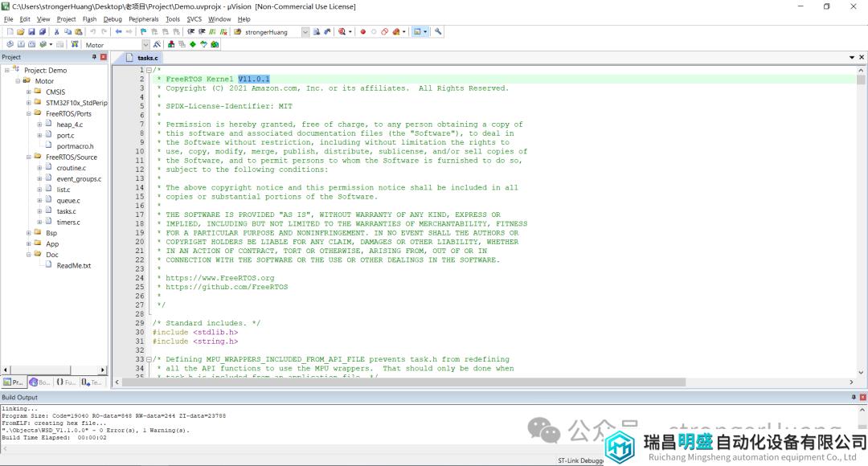
Task: Collapse the FreeRTOS/Ports folder
Action: pos(29,113)
